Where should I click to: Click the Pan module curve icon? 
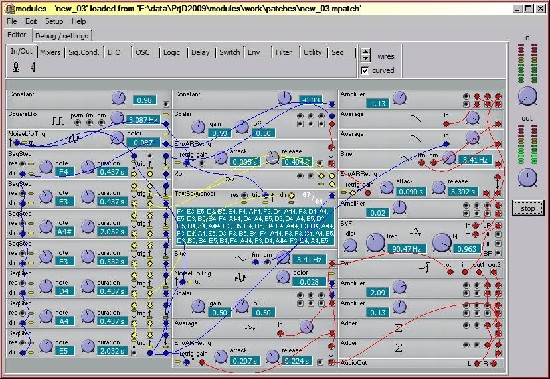pos(425,268)
